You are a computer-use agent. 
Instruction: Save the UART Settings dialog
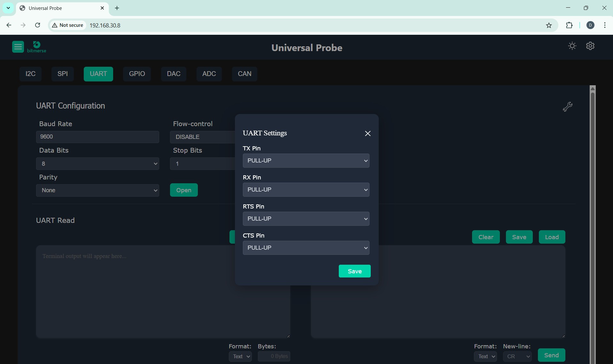(354, 271)
